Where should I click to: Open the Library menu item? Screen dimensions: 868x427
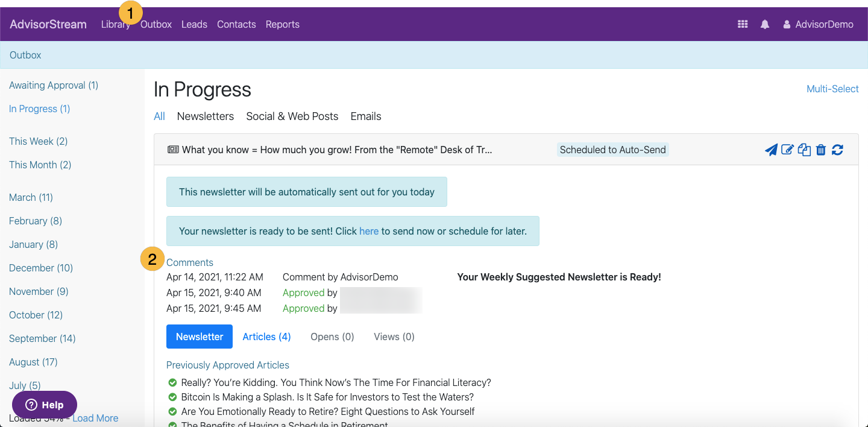(116, 24)
